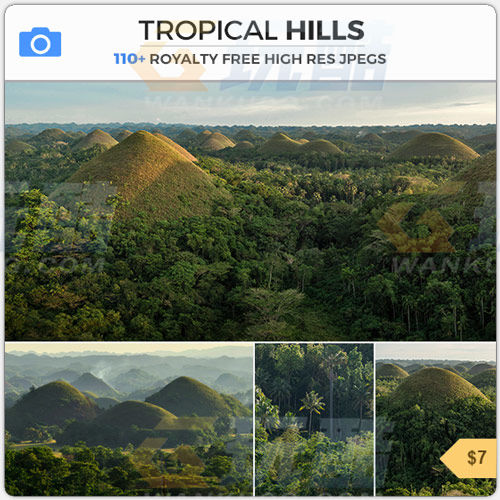Image resolution: width=500 pixels, height=500 pixels.
Task: Open the domed hill thumbnail behind price tag
Action: [436, 419]
